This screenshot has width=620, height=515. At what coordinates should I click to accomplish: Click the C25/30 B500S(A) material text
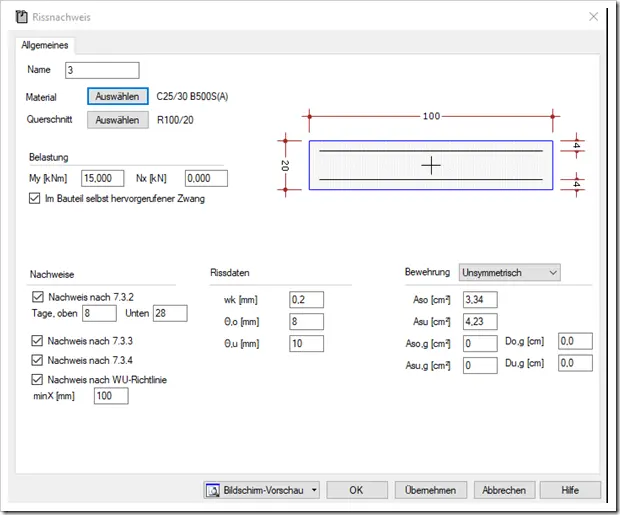(x=192, y=97)
